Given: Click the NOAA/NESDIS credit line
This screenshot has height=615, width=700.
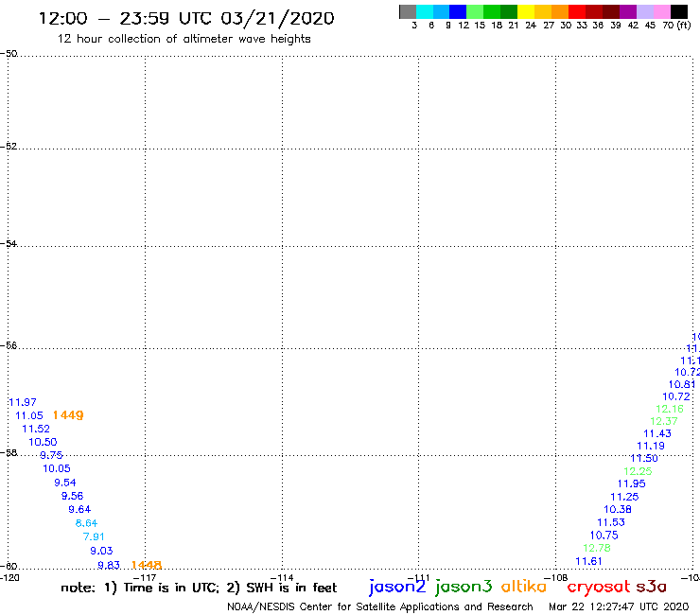Looking at the screenshot, I should 380,606.
